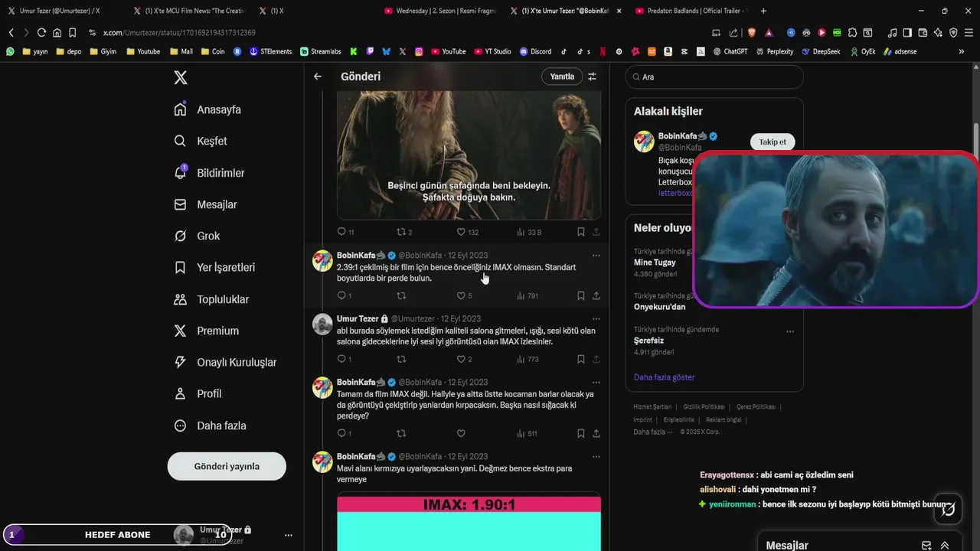Compose new message in Mesajlar drawer
The image size is (980, 551).
point(926,546)
